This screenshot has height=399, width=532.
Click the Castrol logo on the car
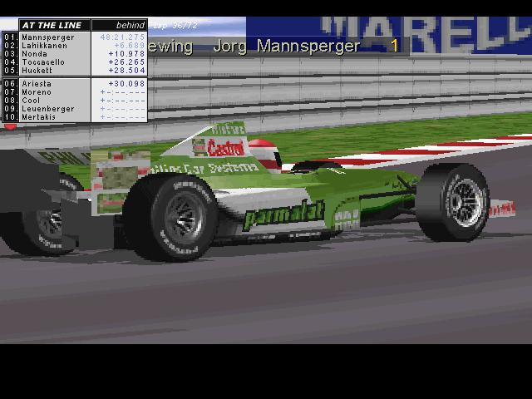225,149
